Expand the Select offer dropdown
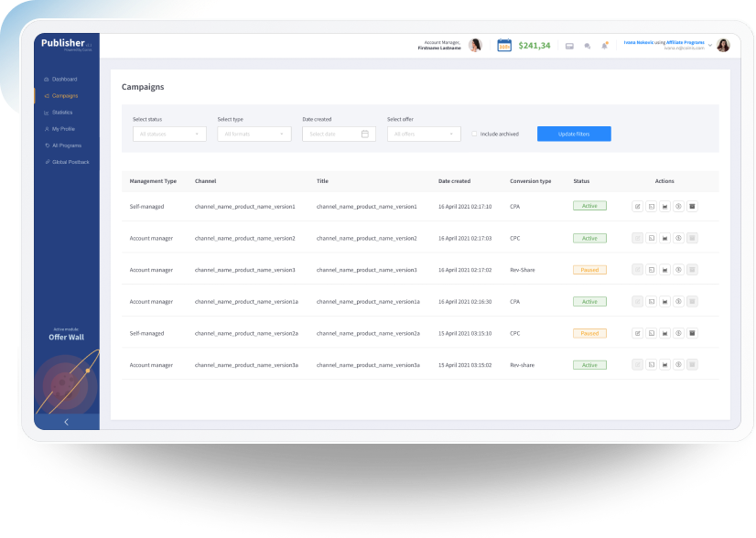Image resolution: width=756 pixels, height=538 pixels. point(424,134)
